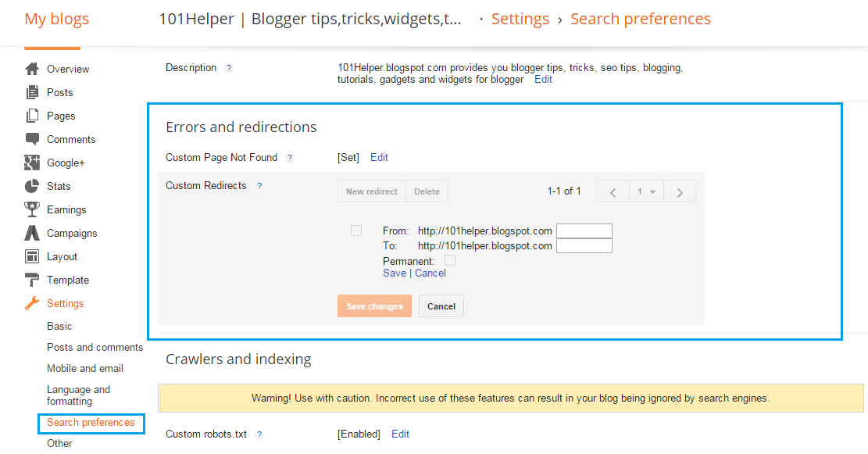Click the Save link under Permanent
The height and width of the screenshot is (454, 868).
(x=394, y=273)
